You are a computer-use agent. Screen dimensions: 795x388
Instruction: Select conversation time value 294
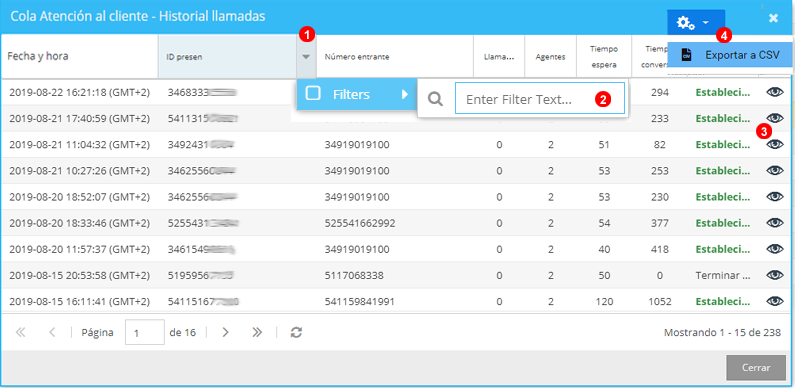pos(660,92)
